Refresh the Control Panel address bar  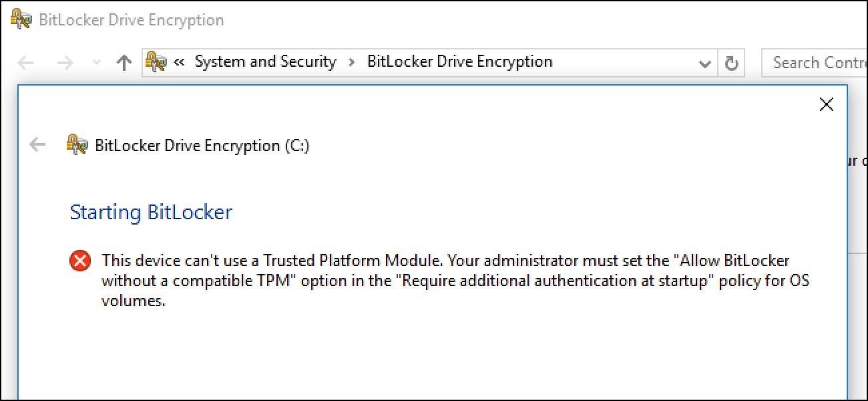click(732, 63)
